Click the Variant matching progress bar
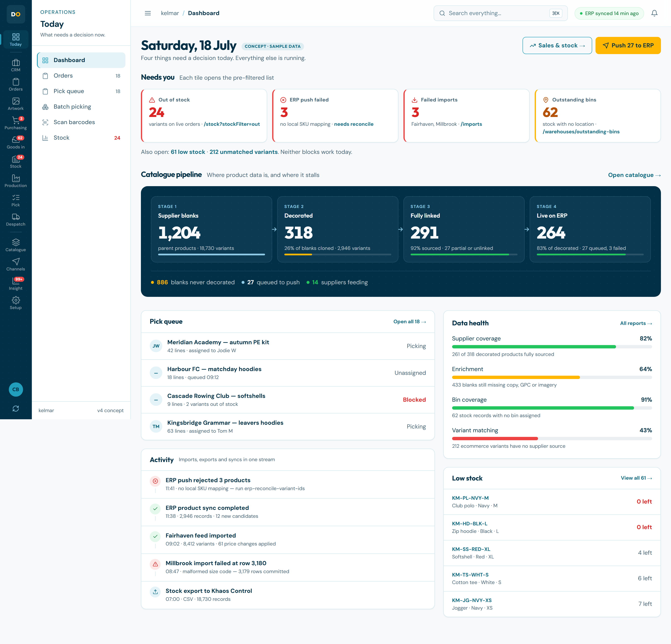Image resolution: width=671 pixels, height=644 pixels. (552, 439)
